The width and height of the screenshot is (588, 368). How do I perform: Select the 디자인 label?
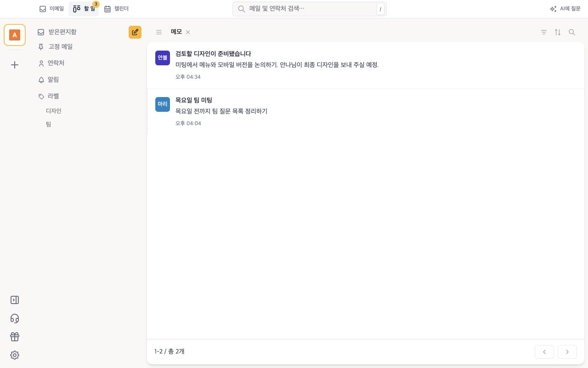click(x=54, y=111)
